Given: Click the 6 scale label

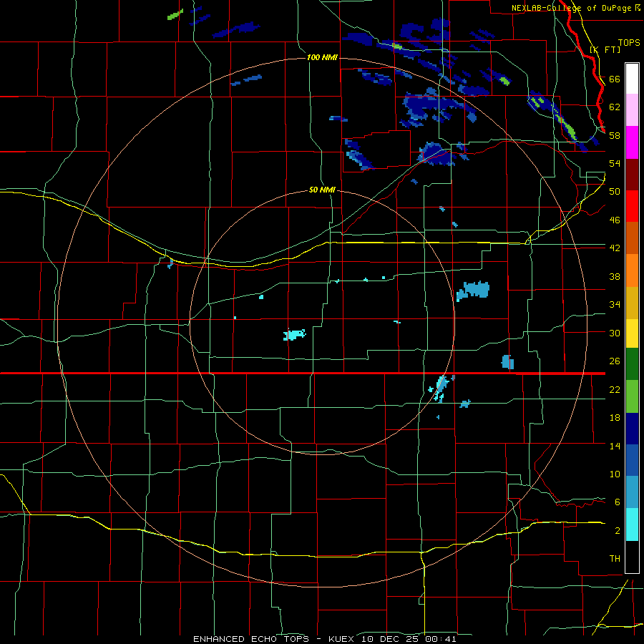Looking at the screenshot, I should coord(618,502).
